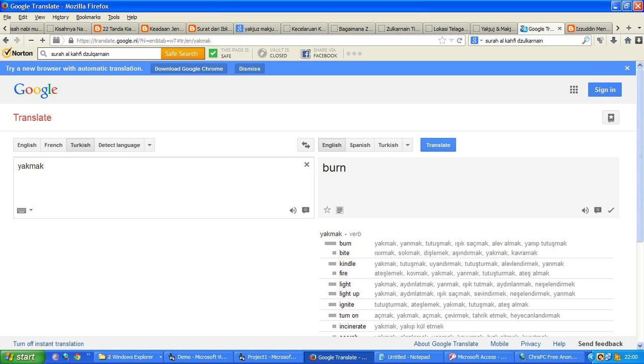
Task: Open Norton Vault is Closed
Action: pyautogui.click(x=272, y=53)
